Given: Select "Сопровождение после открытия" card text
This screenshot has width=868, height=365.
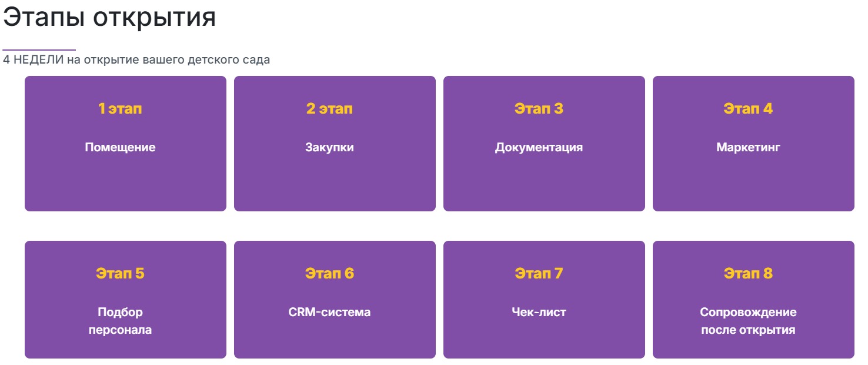Looking at the screenshot, I should (748, 321).
